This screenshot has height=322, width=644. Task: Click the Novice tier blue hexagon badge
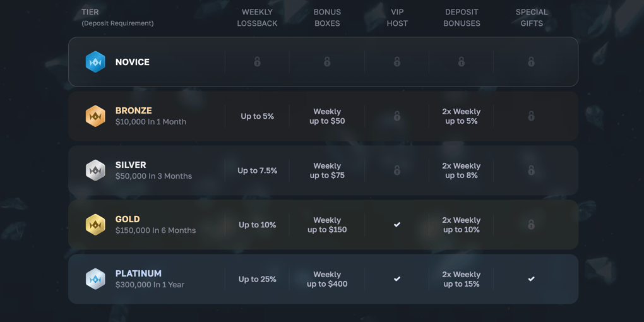pos(95,62)
